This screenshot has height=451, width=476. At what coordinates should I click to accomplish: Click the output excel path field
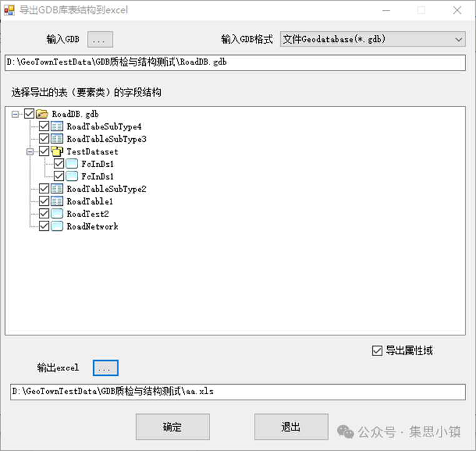238,392
